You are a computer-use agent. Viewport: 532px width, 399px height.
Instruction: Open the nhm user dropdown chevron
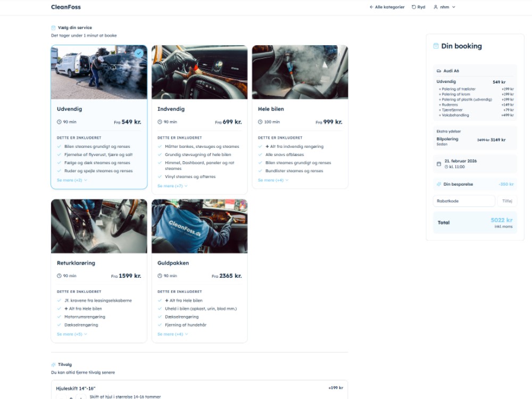[454, 7]
